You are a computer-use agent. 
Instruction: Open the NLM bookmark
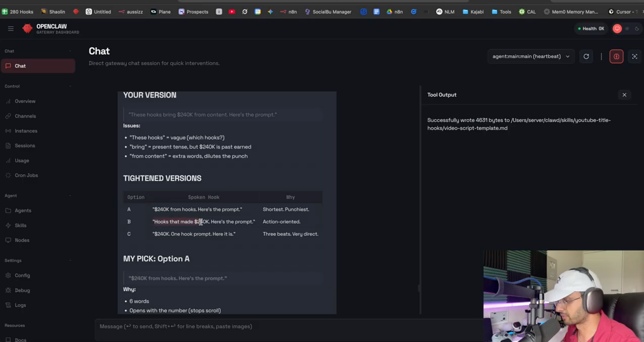(445, 12)
